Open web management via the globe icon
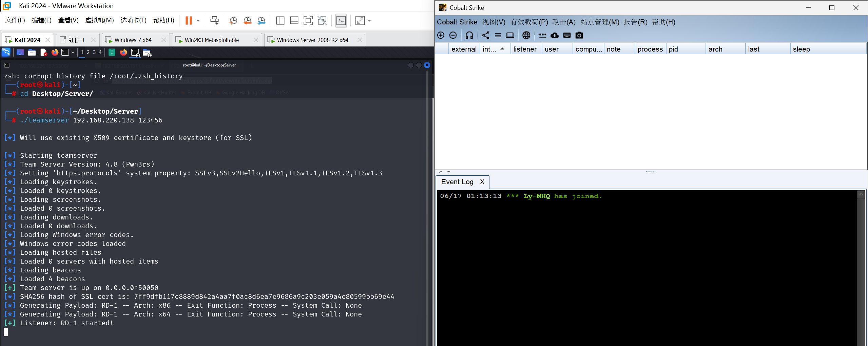Screen dimensions: 868x346 coord(526,35)
